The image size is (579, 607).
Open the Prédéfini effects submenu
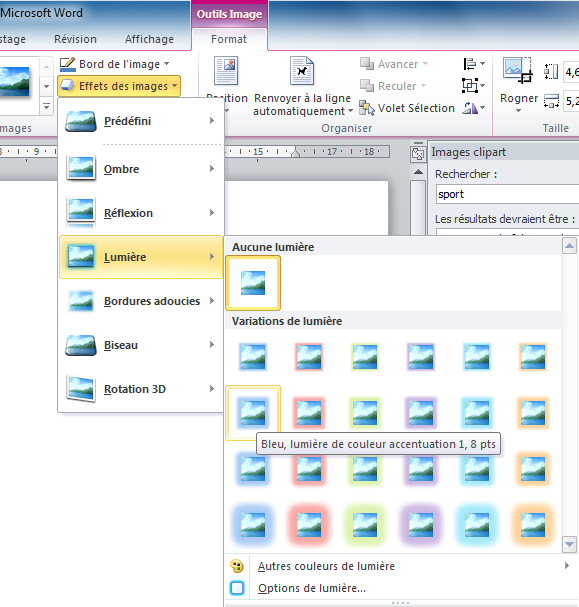(140, 121)
